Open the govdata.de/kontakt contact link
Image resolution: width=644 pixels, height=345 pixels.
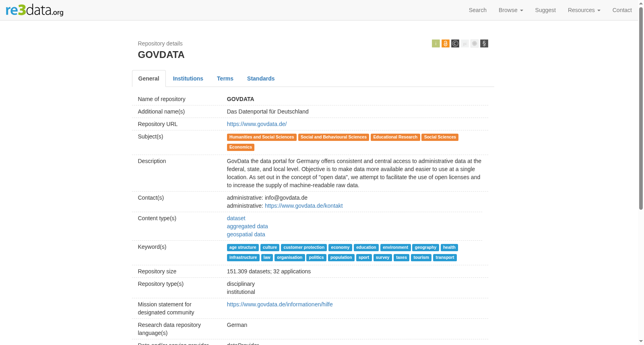(x=304, y=206)
